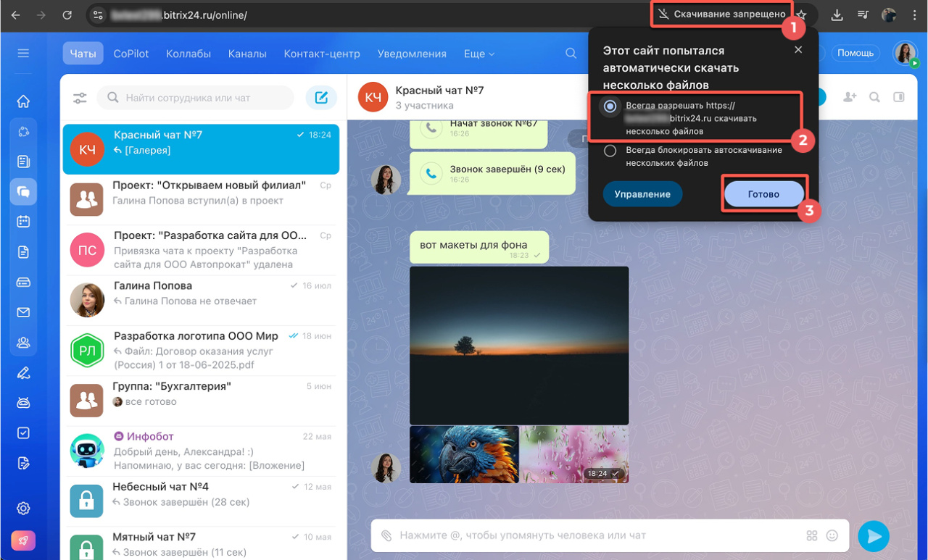The width and height of the screenshot is (928, 560).
Task: Switch to the Каналы tab
Action: pyautogui.click(x=247, y=54)
